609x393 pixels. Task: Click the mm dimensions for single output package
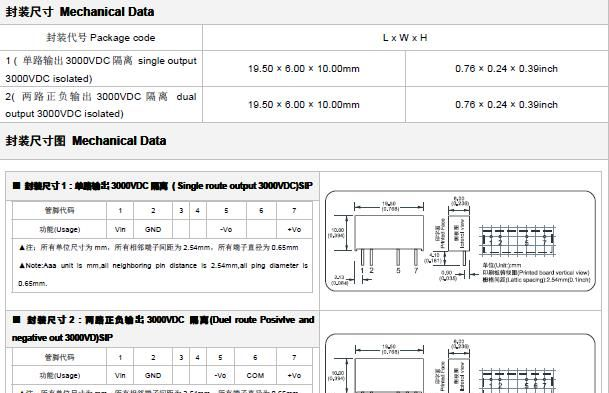coord(304,69)
